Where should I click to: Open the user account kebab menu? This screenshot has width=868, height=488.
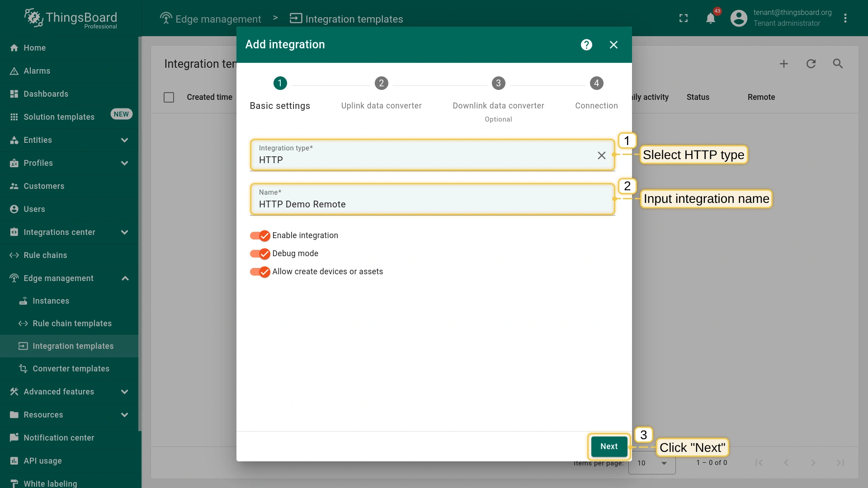845,18
